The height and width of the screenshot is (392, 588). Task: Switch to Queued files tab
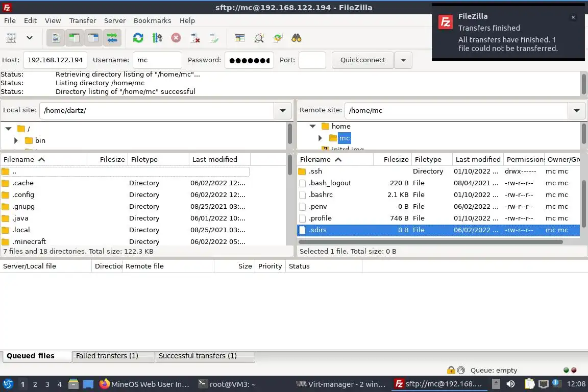pyautogui.click(x=37, y=356)
